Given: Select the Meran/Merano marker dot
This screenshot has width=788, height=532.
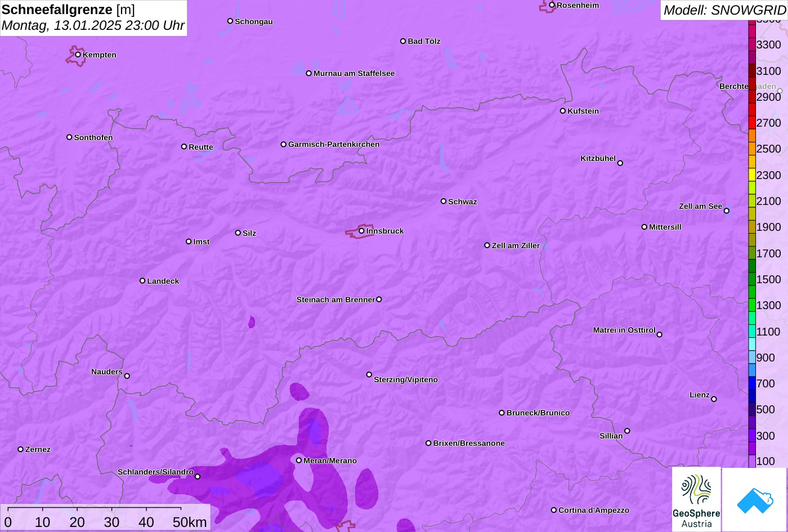Looking at the screenshot, I should click(299, 461).
